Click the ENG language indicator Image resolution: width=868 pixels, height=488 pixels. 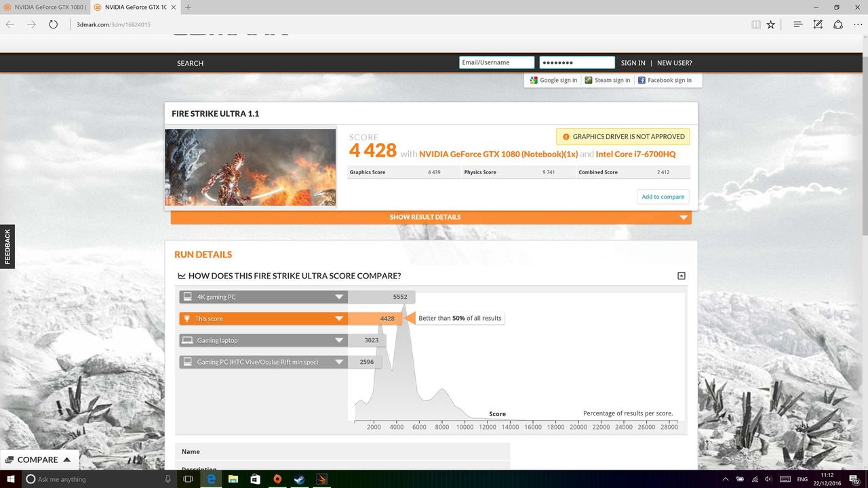click(802, 479)
